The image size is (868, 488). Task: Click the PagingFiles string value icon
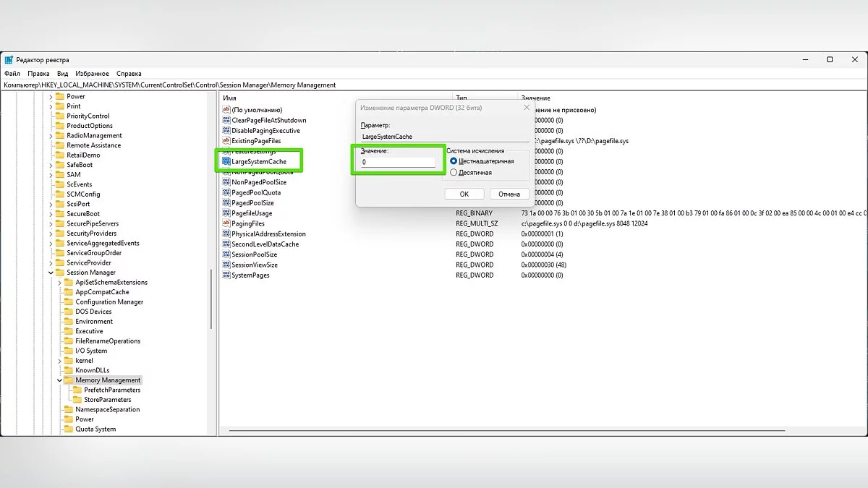(226, 224)
